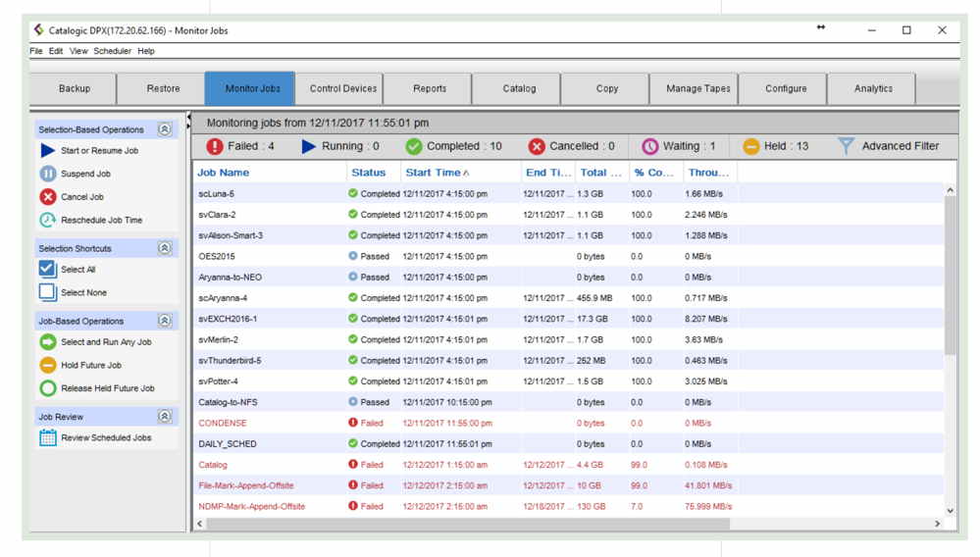
Task: Click the Reschedule Job Time link
Action: (x=101, y=220)
